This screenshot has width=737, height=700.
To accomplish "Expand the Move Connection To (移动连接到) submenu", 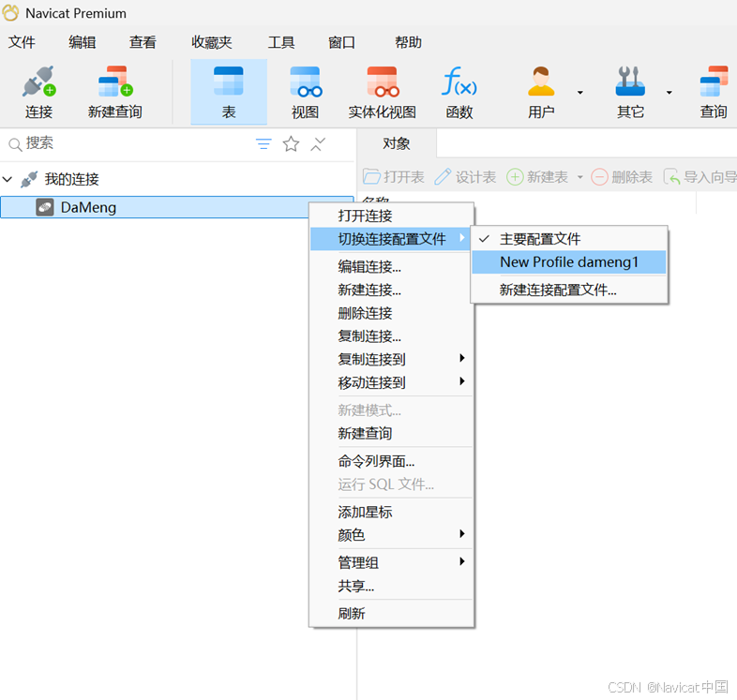I will [391, 382].
